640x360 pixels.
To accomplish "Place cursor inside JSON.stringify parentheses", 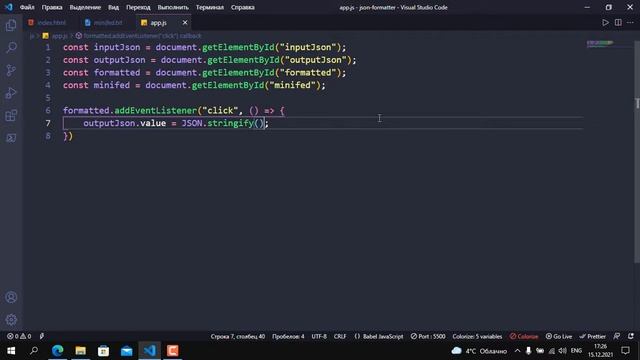I will click(260, 123).
